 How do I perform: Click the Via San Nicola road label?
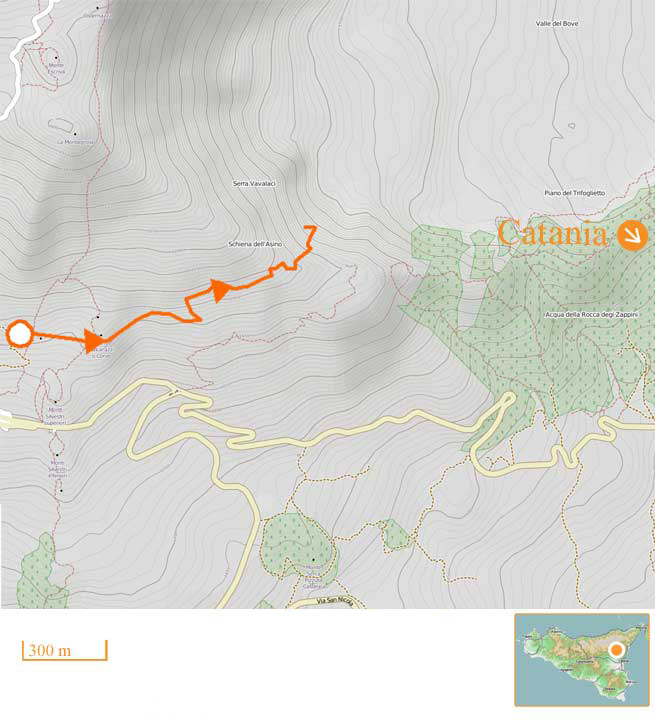(336, 602)
